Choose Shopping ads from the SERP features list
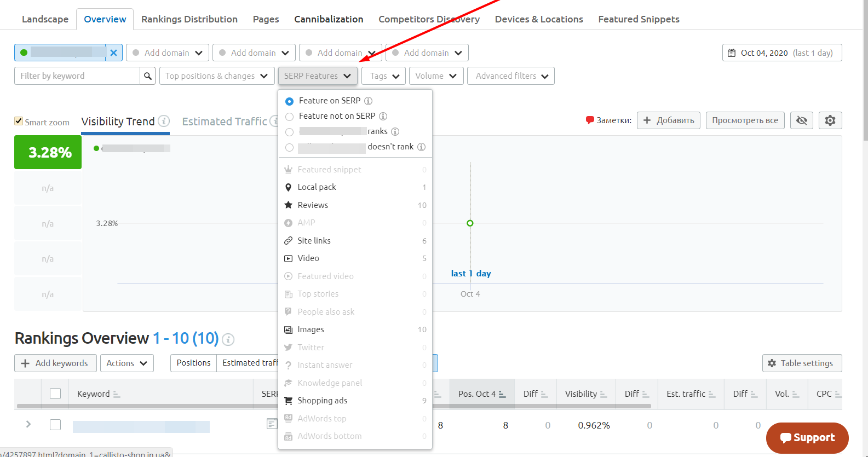The image size is (868, 457). pyautogui.click(x=323, y=401)
